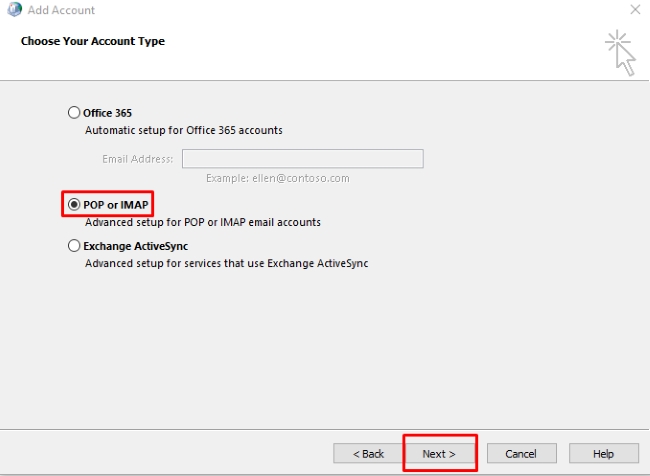
Task: Click the 'Example: ellen@contoso.com' hint text
Action: click(278, 178)
